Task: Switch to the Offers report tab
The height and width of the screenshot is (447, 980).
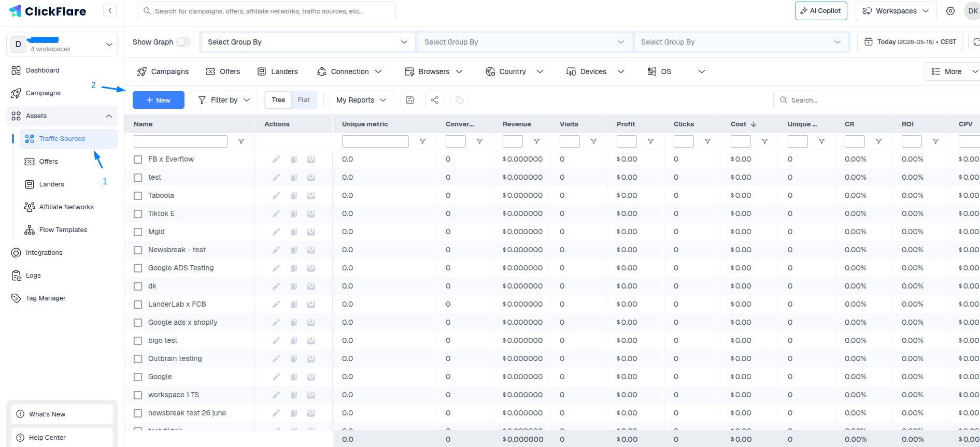Action: coord(223,71)
